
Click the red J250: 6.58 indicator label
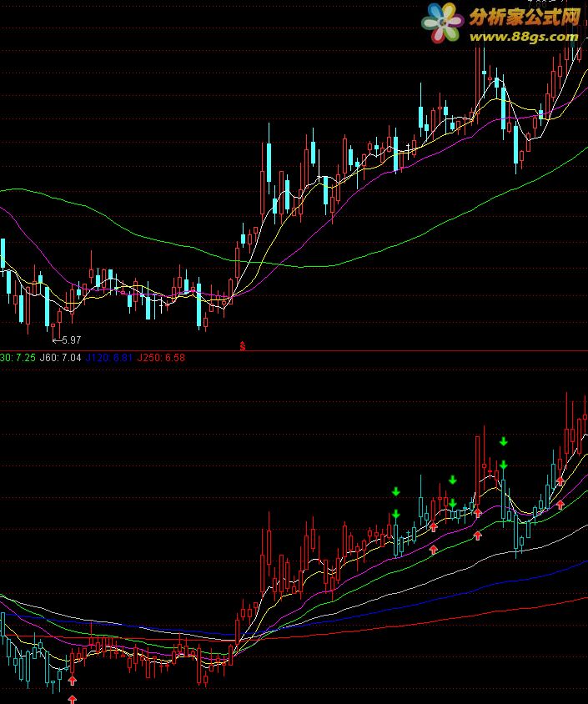pos(161,358)
